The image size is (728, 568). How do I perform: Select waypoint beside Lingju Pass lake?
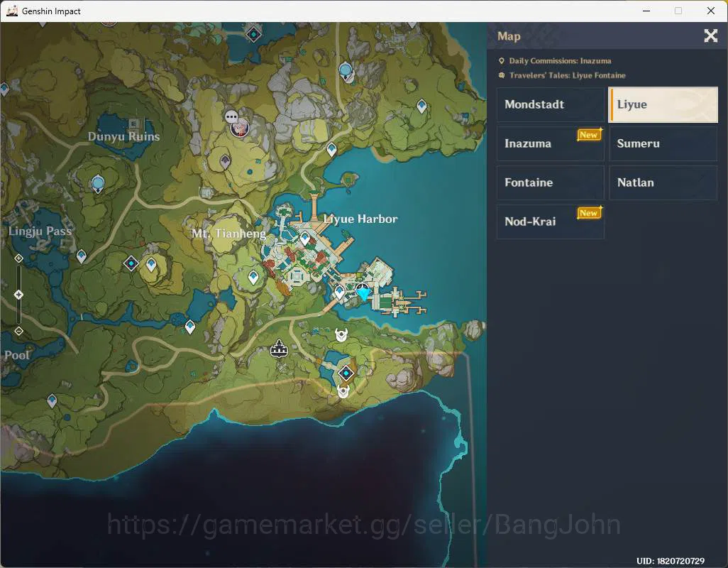(x=82, y=256)
